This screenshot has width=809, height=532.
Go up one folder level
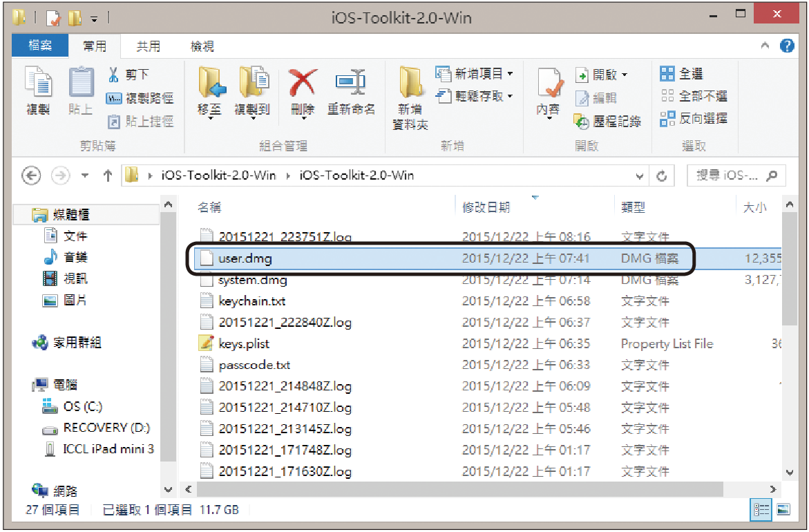107,175
